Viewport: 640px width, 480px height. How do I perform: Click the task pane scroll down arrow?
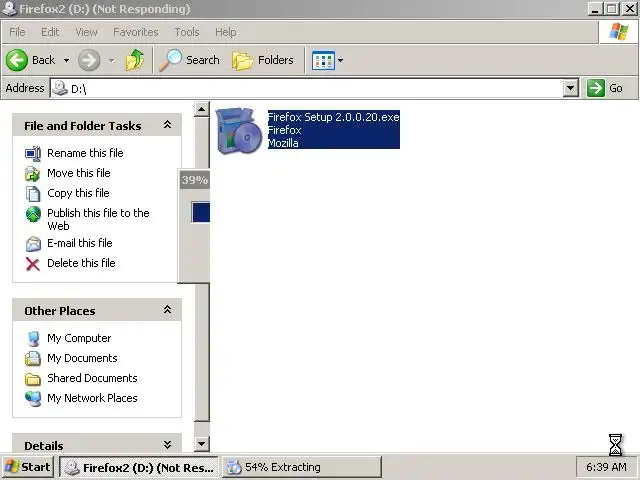point(202,444)
